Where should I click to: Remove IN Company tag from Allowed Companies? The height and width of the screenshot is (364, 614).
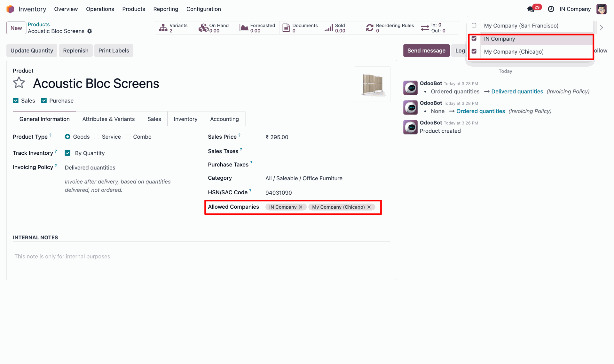(301, 207)
